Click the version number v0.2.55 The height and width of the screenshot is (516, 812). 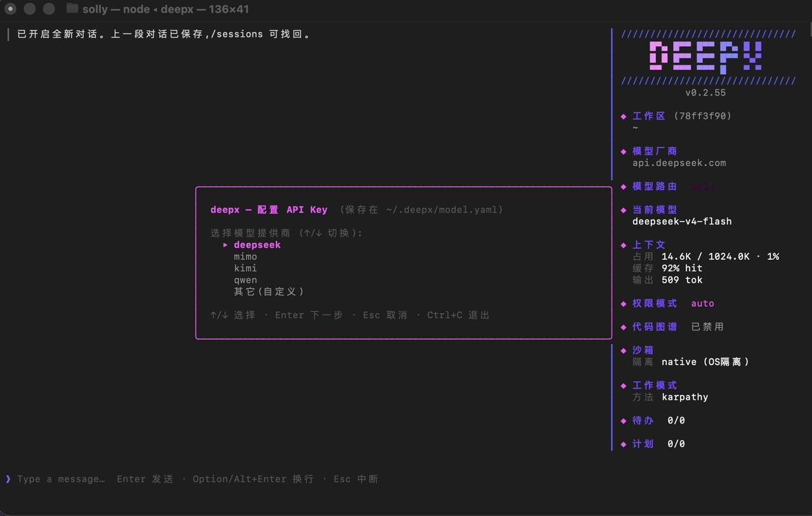pos(705,93)
